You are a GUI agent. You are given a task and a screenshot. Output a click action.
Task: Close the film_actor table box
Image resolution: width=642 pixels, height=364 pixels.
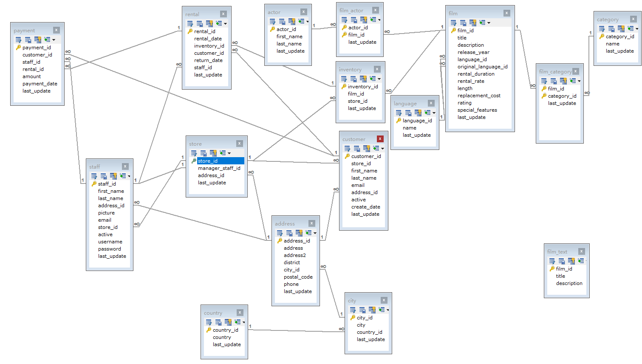375,10
